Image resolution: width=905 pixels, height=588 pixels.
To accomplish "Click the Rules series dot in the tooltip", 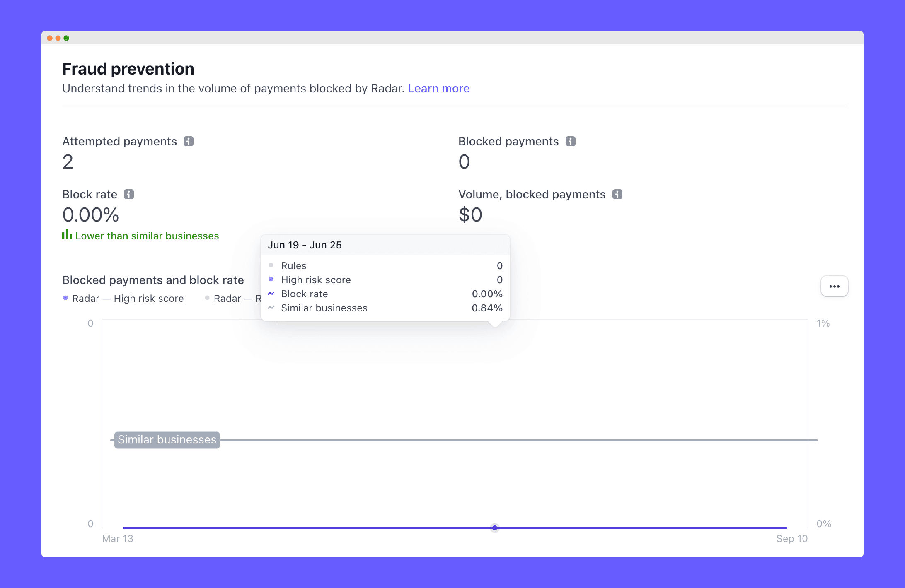I will point(271,265).
